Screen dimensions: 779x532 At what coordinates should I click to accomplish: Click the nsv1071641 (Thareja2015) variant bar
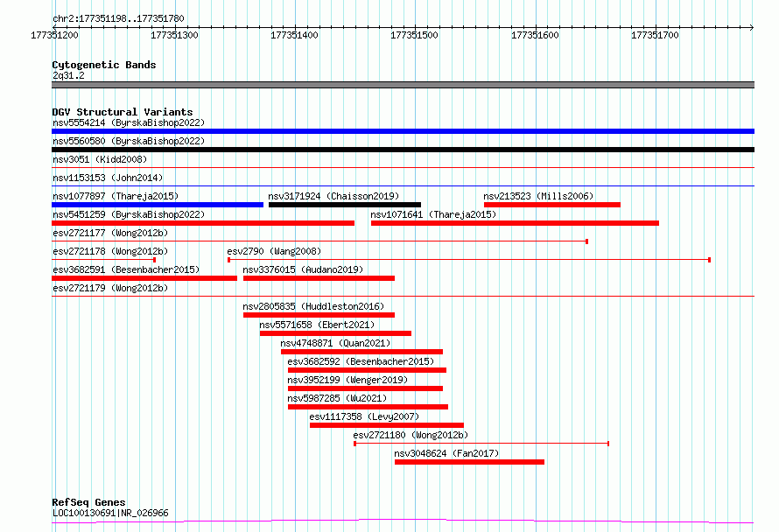[515, 223]
